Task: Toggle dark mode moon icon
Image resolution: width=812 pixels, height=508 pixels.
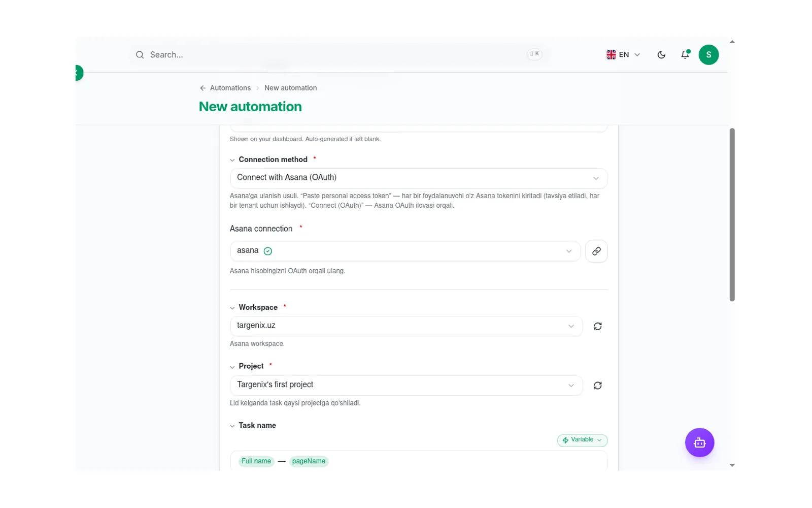Action: coord(661,55)
